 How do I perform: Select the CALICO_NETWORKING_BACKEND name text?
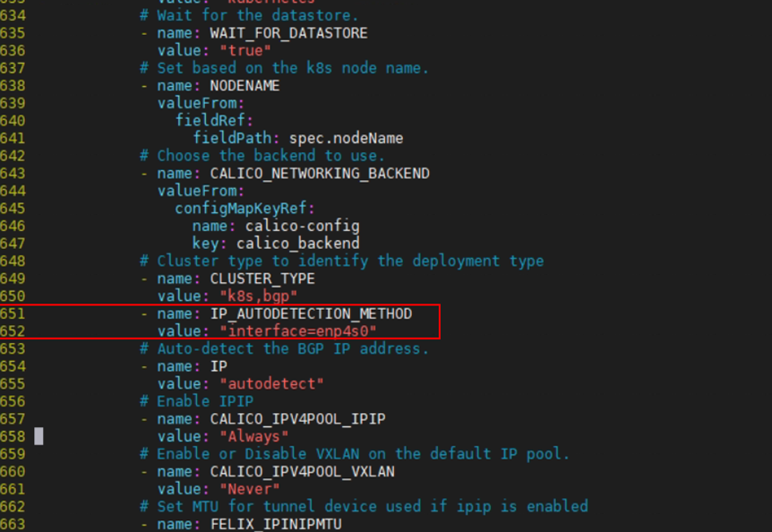[x=320, y=173]
